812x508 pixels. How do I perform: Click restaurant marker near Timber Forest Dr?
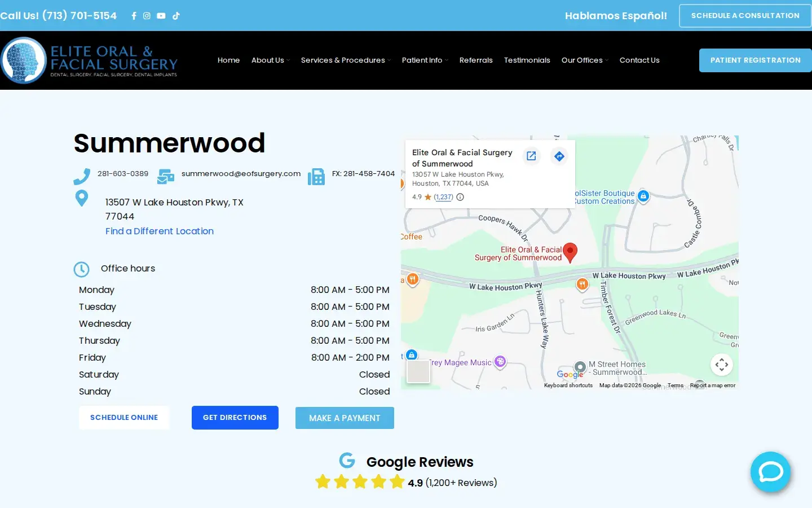582,284
